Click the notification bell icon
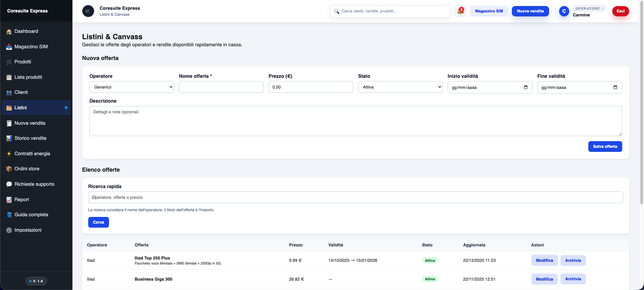644x290 pixels. pyautogui.click(x=460, y=11)
